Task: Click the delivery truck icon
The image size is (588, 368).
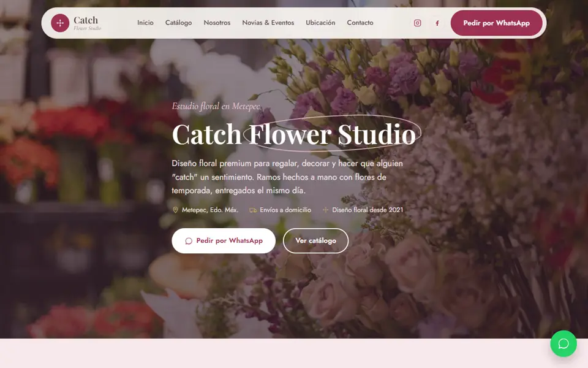Action: click(253, 210)
